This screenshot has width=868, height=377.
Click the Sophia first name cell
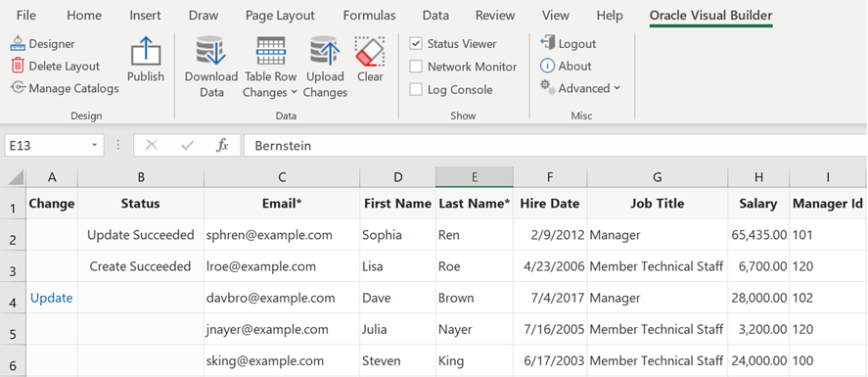[397, 235]
